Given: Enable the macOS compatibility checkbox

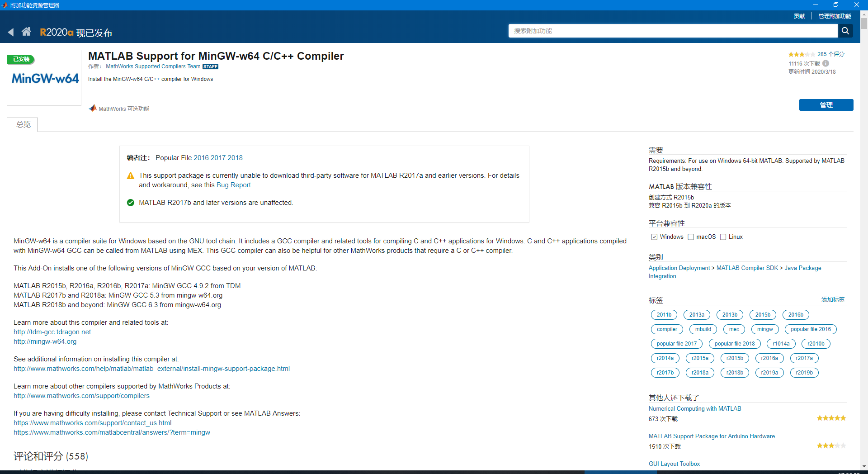Looking at the screenshot, I should click(x=691, y=237).
